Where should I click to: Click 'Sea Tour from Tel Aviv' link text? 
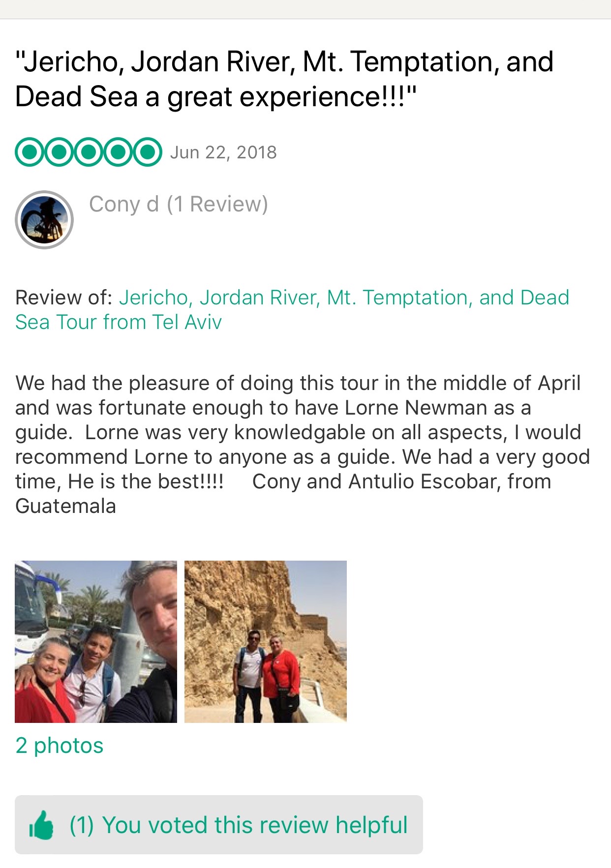click(x=119, y=322)
